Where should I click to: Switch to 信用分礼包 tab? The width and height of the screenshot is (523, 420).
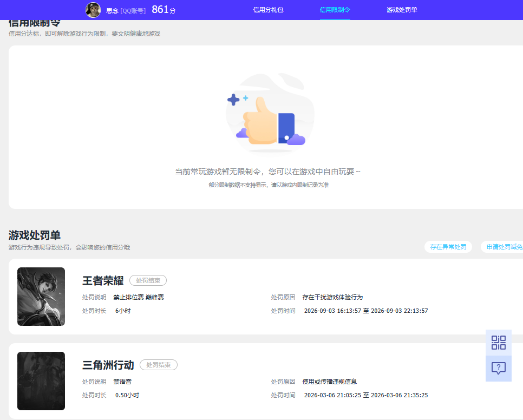click(268, 10)
